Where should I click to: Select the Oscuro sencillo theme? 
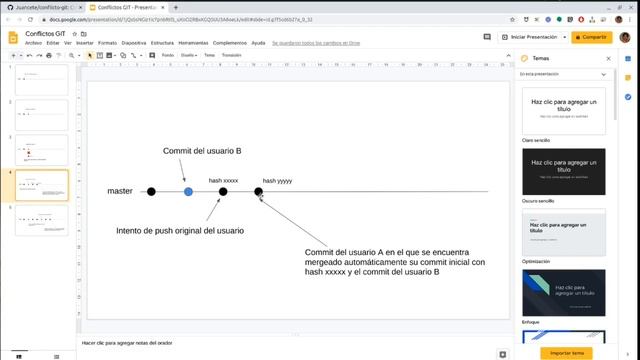[564, 171]
